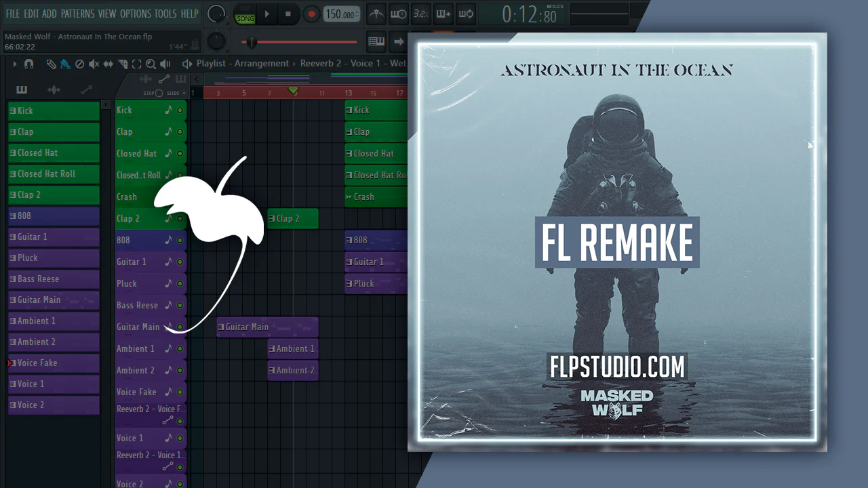The image size is (868, 488).
Task: Open the ADD menu
Action: point(50,14)
